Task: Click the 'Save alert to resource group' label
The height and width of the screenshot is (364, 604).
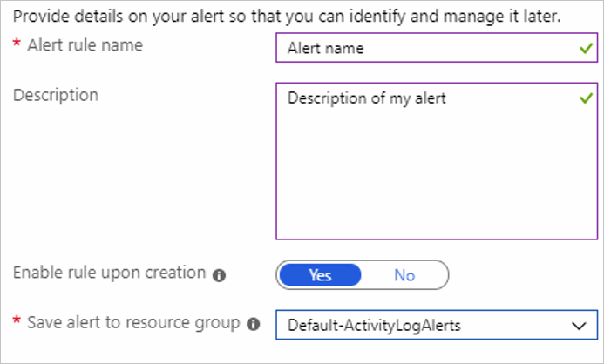Action: pyautogui.click(x=133, y=323)
